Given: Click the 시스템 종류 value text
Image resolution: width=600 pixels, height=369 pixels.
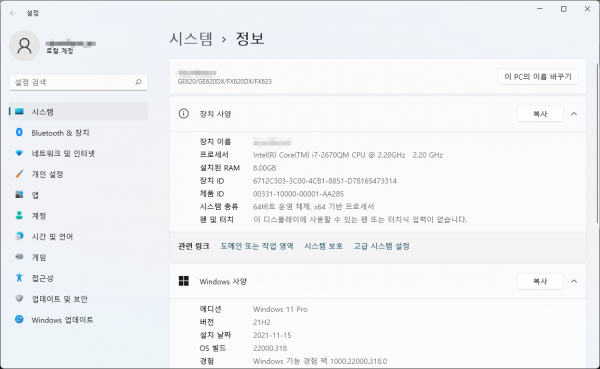Looking at the screenshot, I should [x=313, y=207].
